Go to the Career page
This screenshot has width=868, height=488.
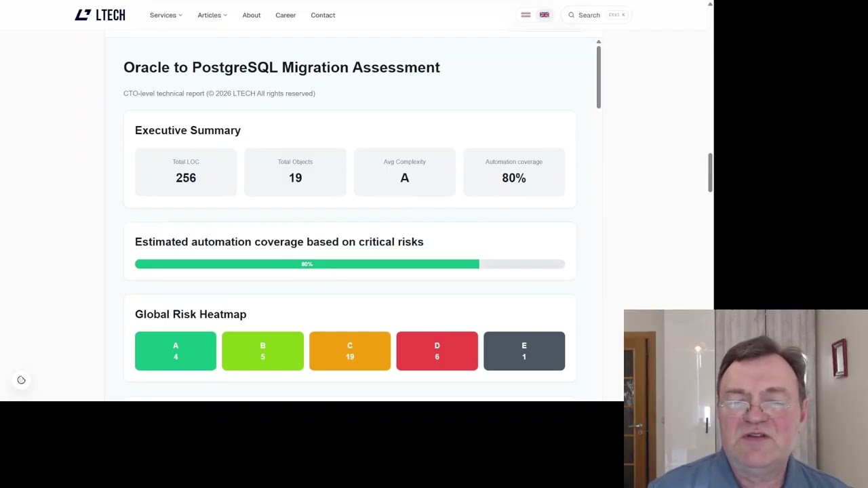point(285,15)
